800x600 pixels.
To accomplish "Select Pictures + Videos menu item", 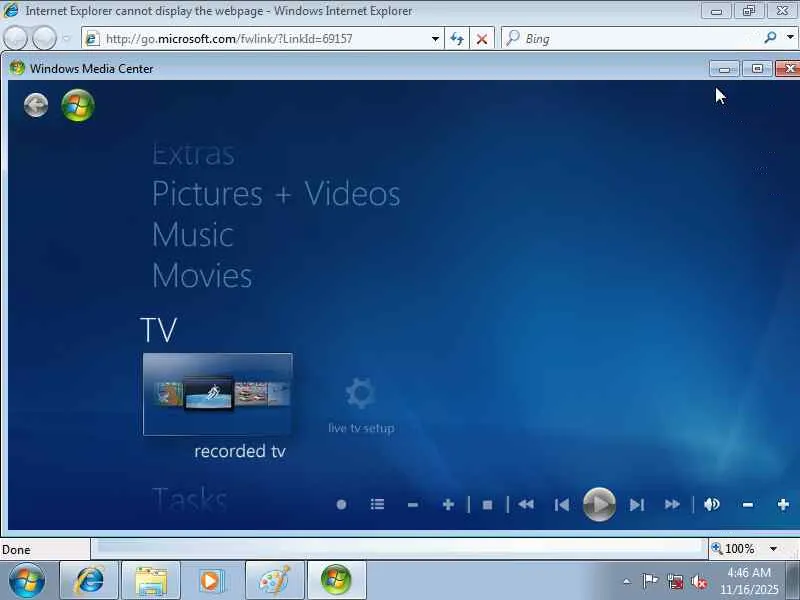I will click(276, 194).
